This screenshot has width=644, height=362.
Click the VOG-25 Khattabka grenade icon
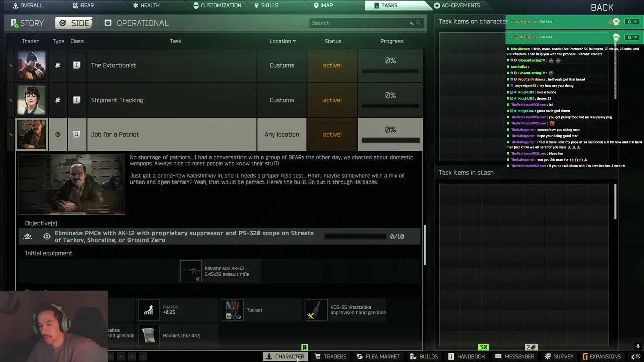tap(316, 310)
